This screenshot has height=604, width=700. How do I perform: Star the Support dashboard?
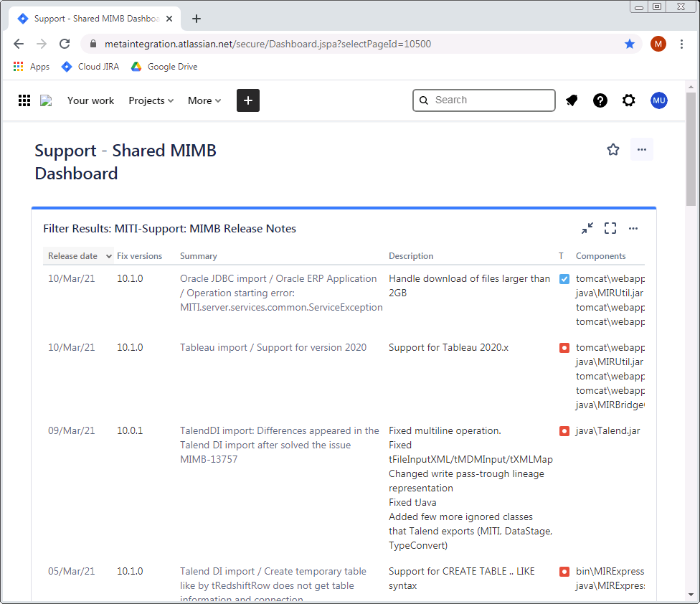(x=613, y=149)
